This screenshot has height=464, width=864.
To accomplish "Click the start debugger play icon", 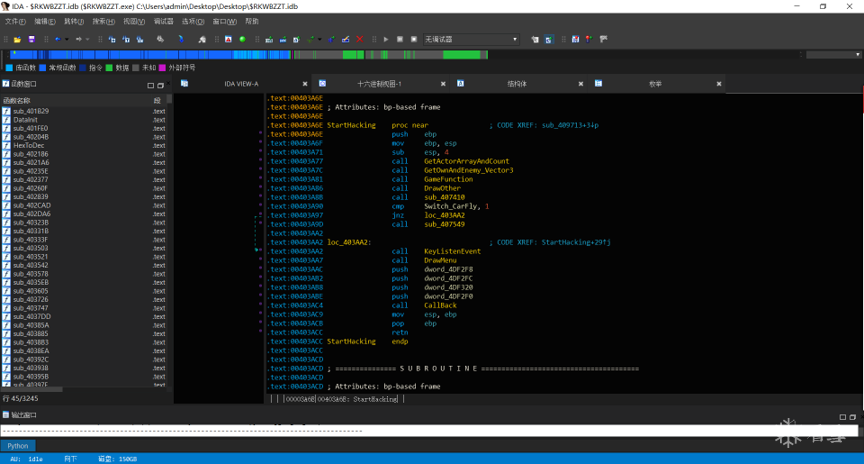I will [386, 40].
